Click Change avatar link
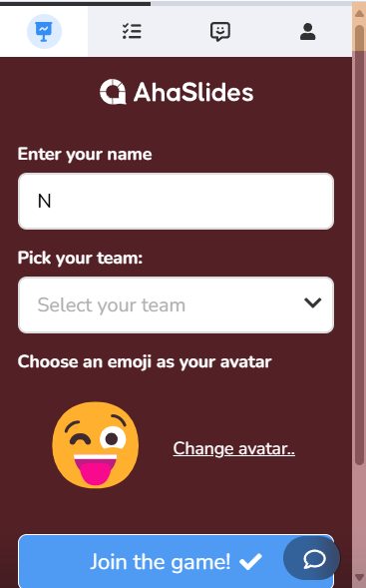 [233, 448]
